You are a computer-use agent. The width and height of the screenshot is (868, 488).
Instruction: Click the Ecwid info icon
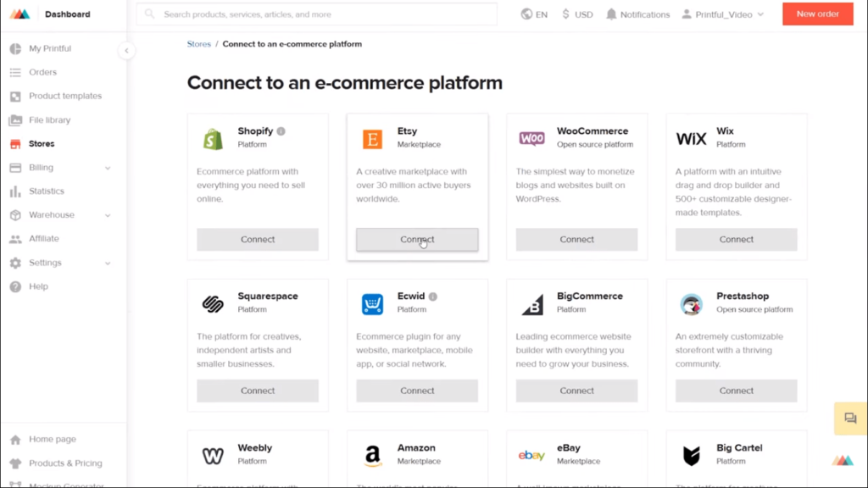click(x=433, y=297)
